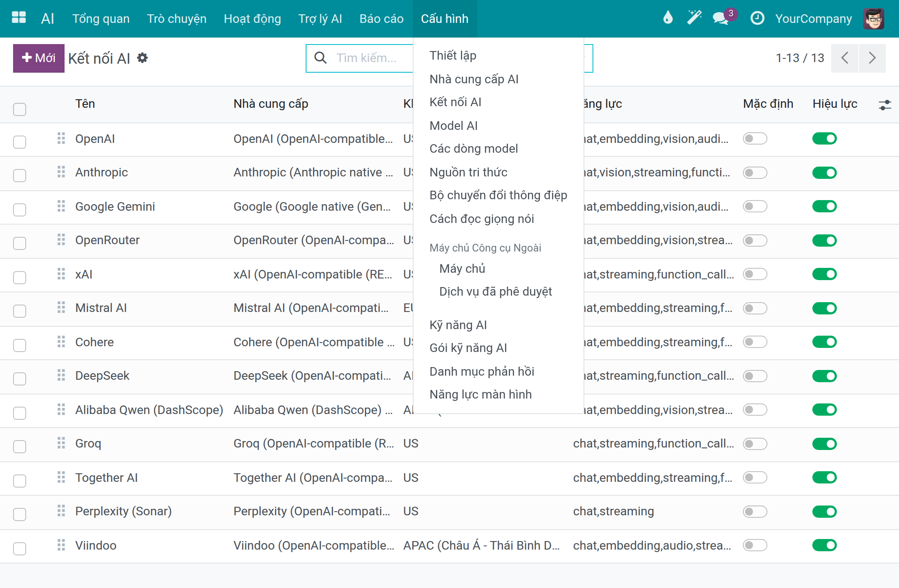Click the Mới button to create a record

(39, 58)
